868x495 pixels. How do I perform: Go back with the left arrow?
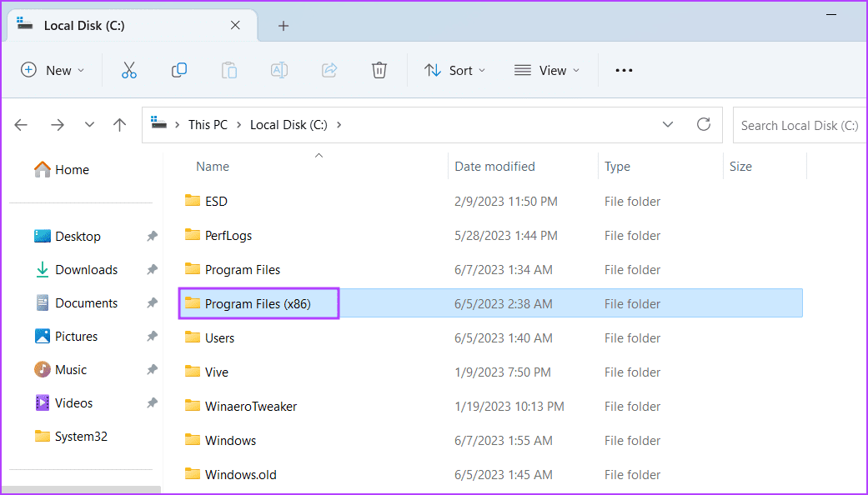coord(21,125)
